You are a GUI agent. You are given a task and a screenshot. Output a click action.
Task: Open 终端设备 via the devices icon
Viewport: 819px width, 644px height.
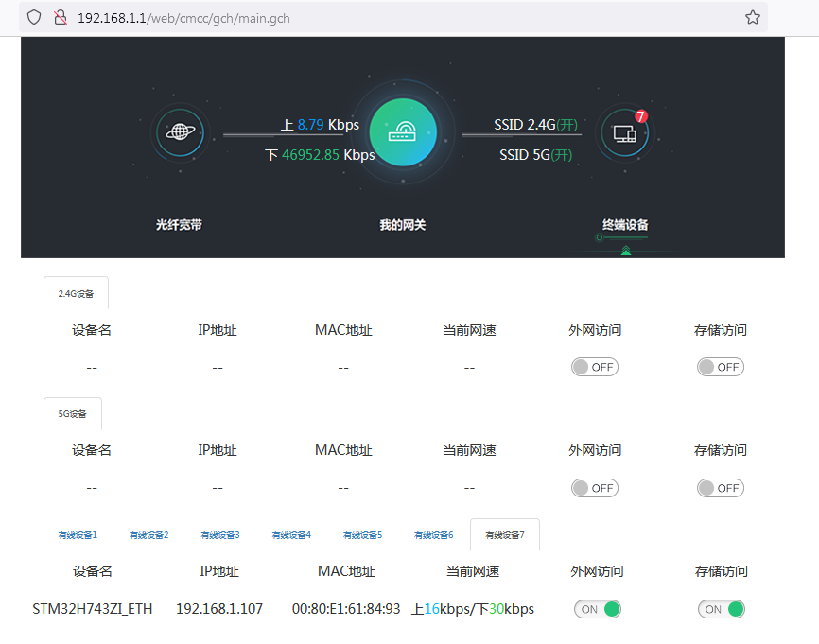point(624,134)
